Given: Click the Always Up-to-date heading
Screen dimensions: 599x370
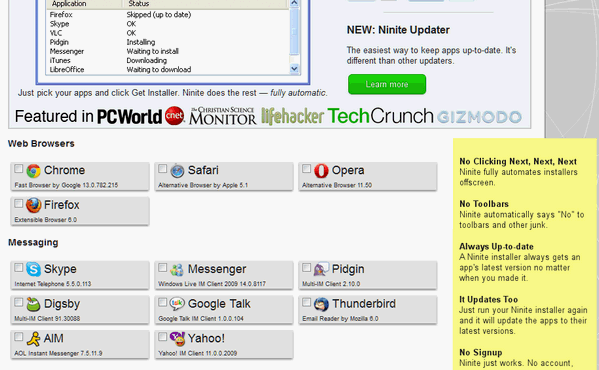Looking at the screenshot, I should click(496, 246).
